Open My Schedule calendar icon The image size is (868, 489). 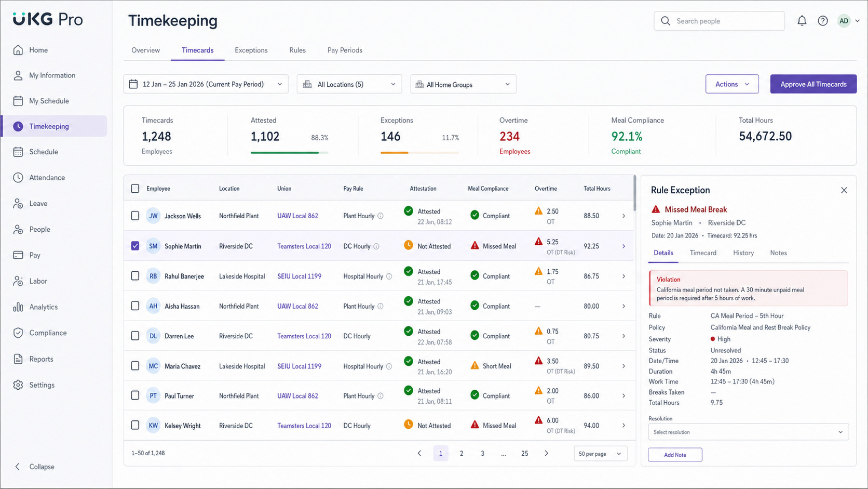click(x=18, y=101)
